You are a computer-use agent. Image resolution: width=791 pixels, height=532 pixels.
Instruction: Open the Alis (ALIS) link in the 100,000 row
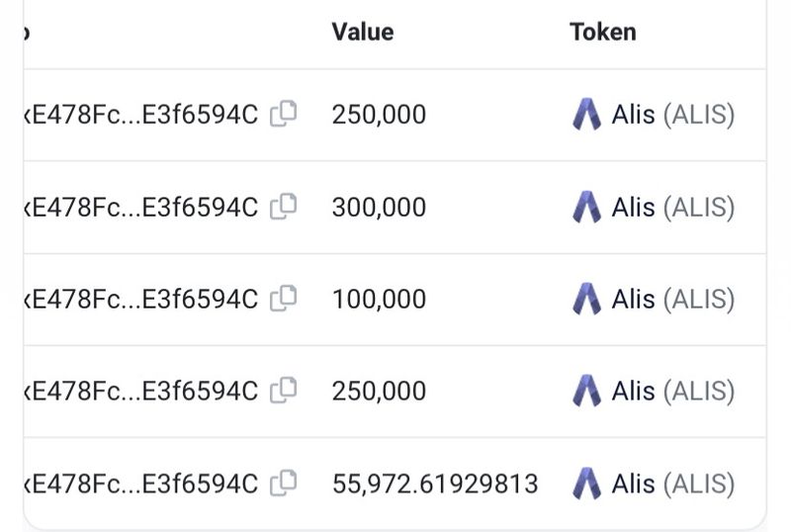(x=672, y=300)
